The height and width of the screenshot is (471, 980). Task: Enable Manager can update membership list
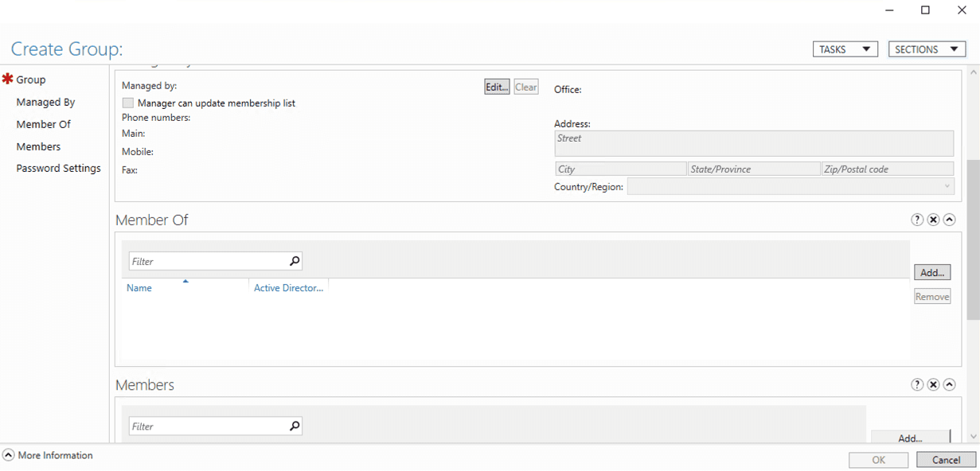pos(127,103)
